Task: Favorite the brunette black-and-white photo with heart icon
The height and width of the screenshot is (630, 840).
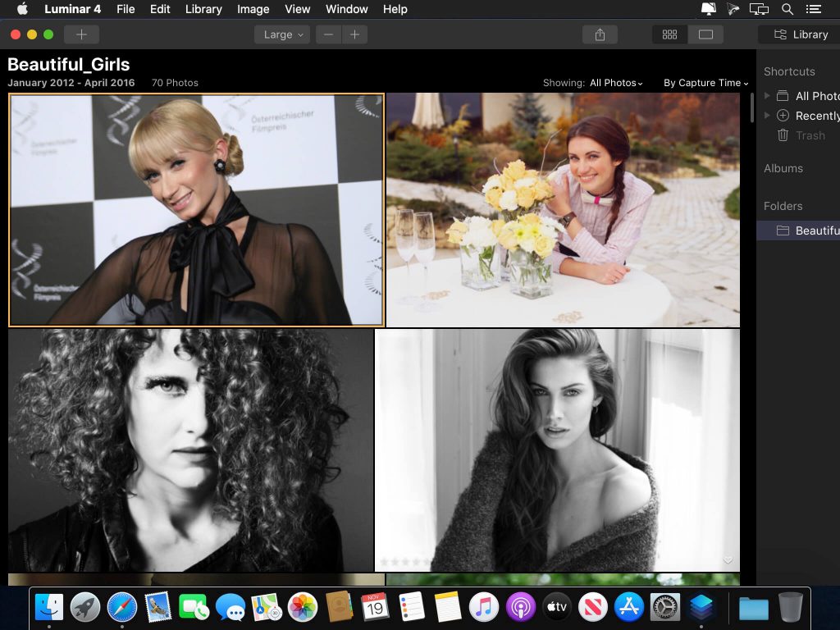Action: (728, 561)
